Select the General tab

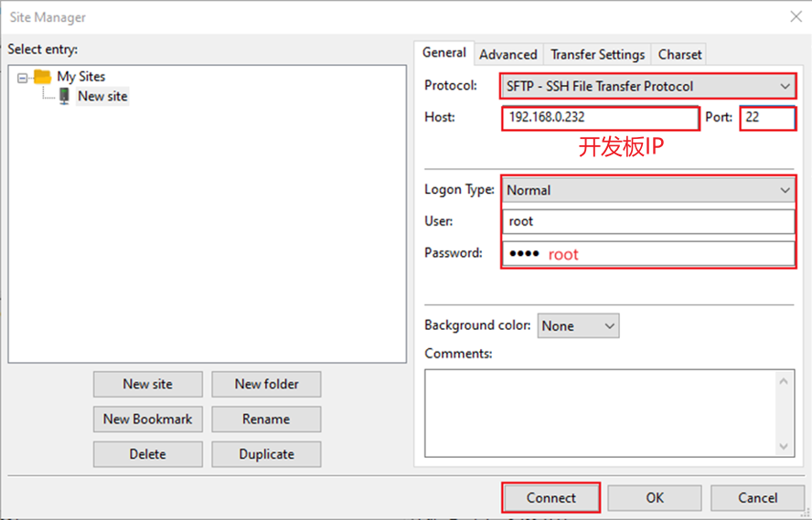(x=444, y=53)
